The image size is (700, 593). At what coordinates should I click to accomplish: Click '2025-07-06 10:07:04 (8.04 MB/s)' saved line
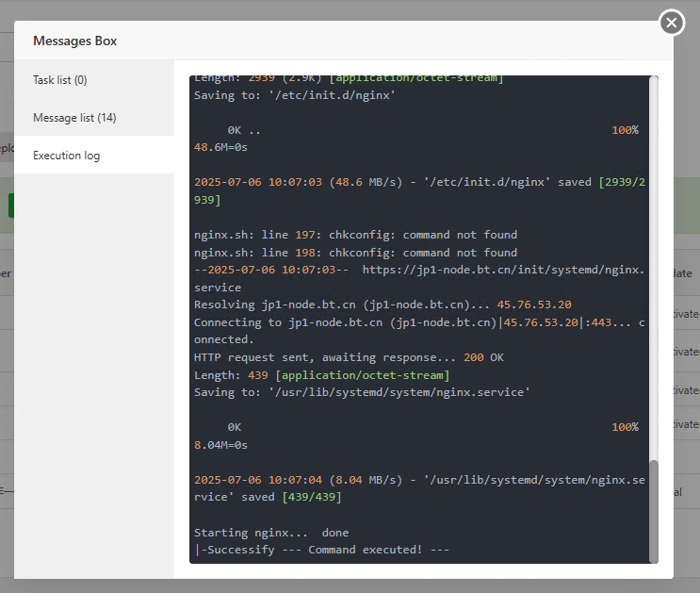419,488
